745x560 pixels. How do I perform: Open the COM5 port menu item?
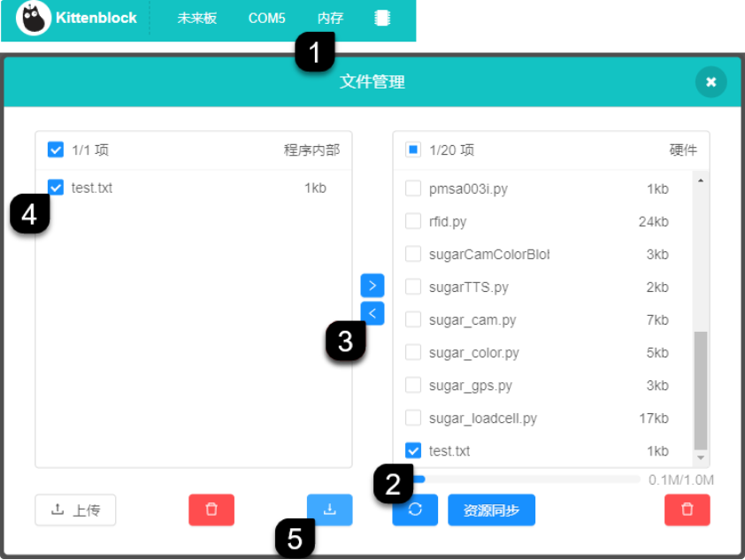(x=267, y=18)
